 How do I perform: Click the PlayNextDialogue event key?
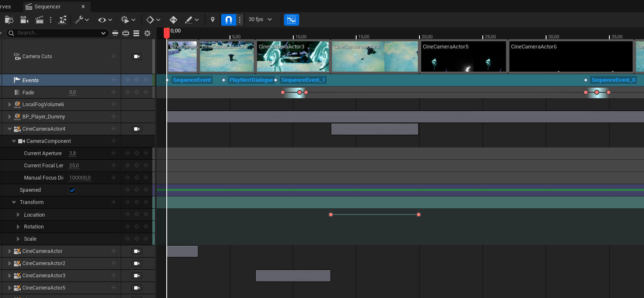(x=224, y=80)
